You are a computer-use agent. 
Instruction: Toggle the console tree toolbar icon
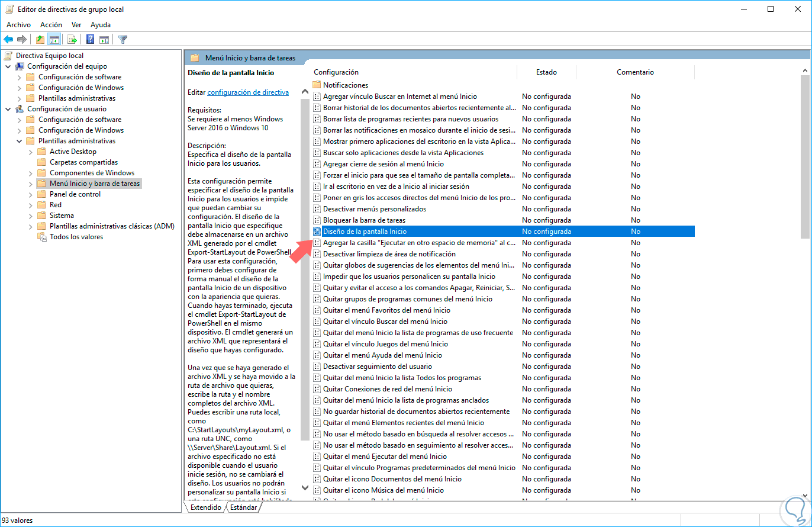54,40
